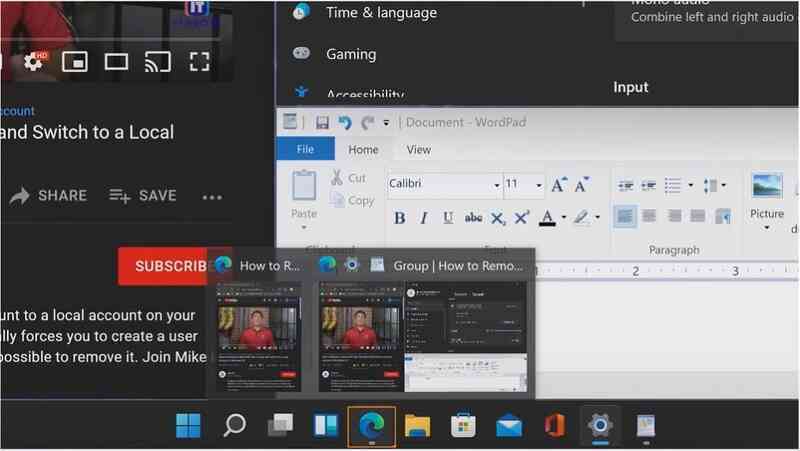Screen dimensions: 800x451
Task: Click Save icon in WordPad toolbar
Action: (322, 122)
